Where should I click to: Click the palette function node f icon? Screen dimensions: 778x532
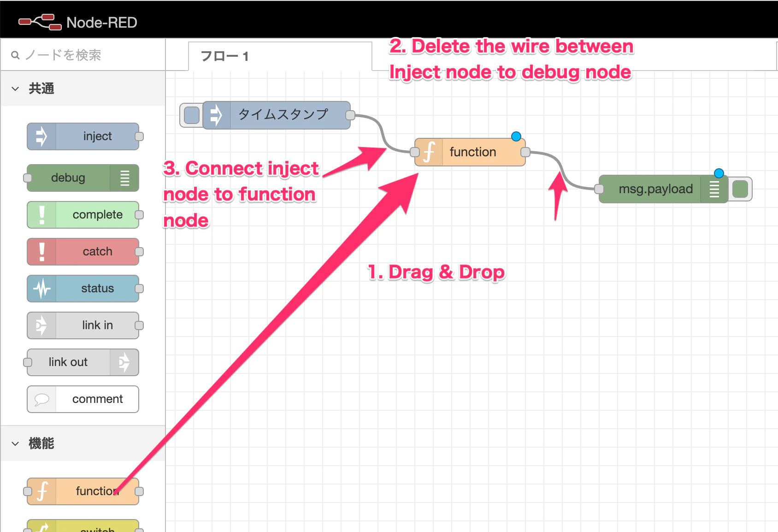[x=42, y=491]
